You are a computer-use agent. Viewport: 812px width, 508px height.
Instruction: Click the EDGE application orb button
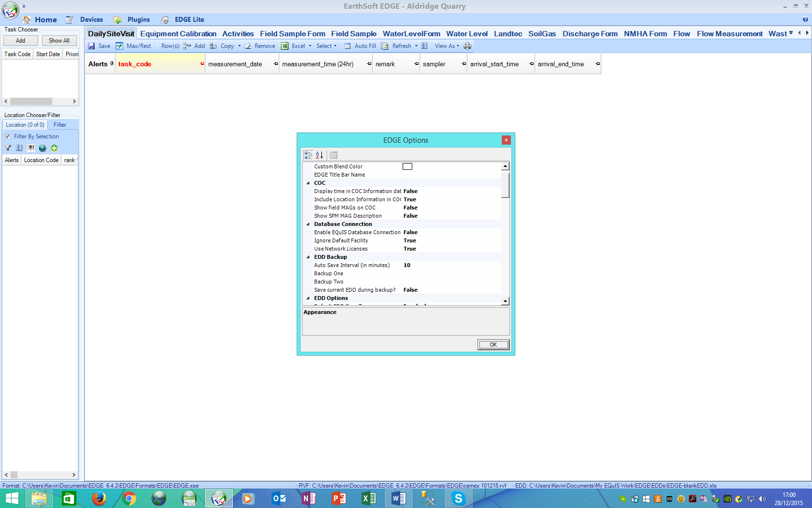[10, 9]
